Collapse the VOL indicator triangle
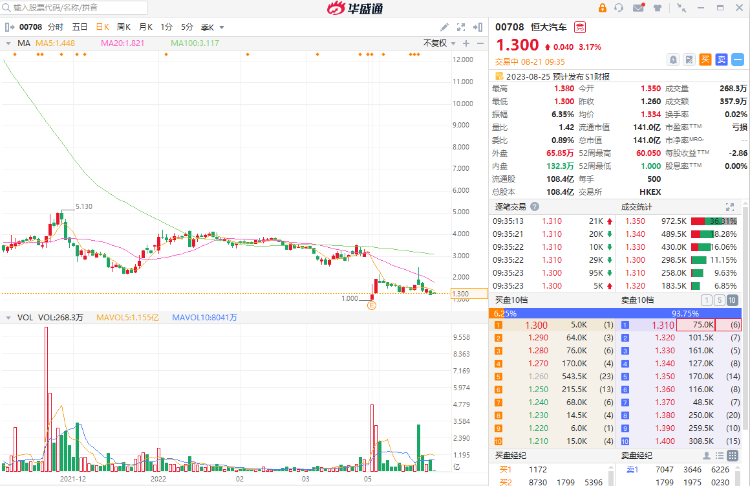Viewport: 750px width, 486px height. 8,318
